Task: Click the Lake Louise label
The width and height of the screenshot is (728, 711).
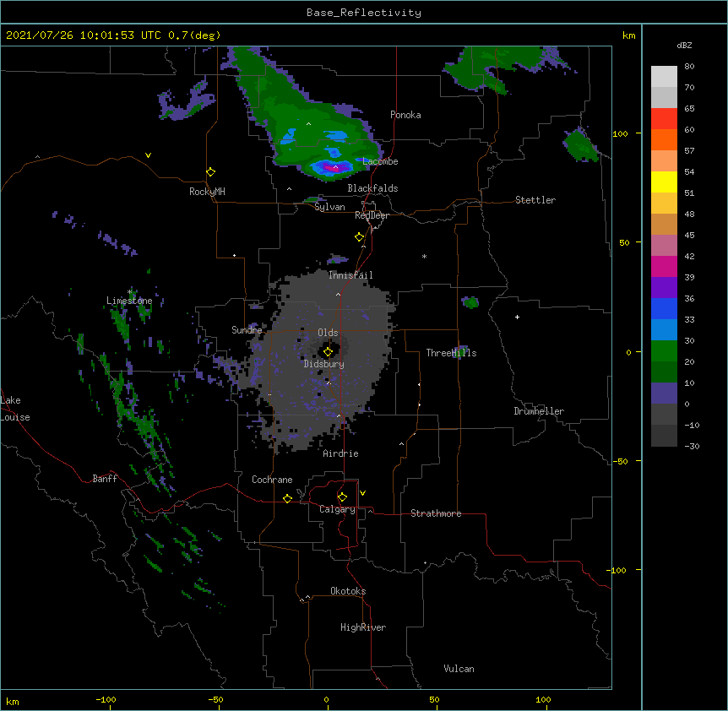Action: (15, 409)
